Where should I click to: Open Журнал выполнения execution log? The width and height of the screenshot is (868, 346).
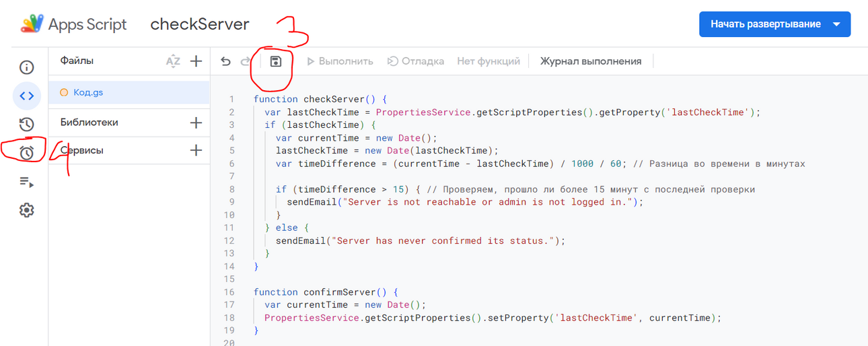pyautogui.click(x=591, y=61)
